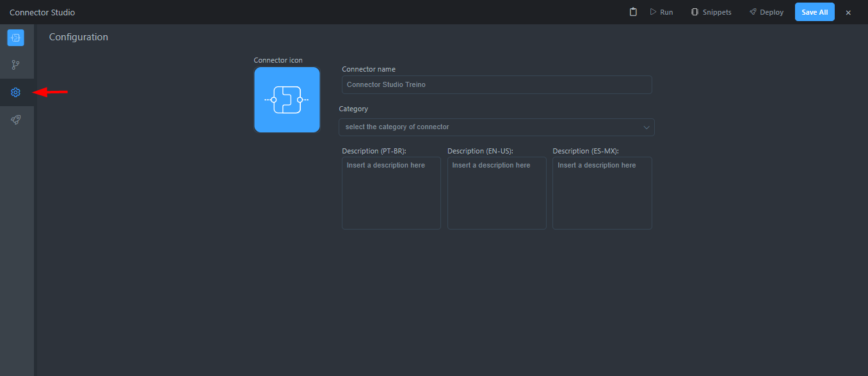Click the Save All button
The image size is (868, 376).
click(x=814, y=12)
